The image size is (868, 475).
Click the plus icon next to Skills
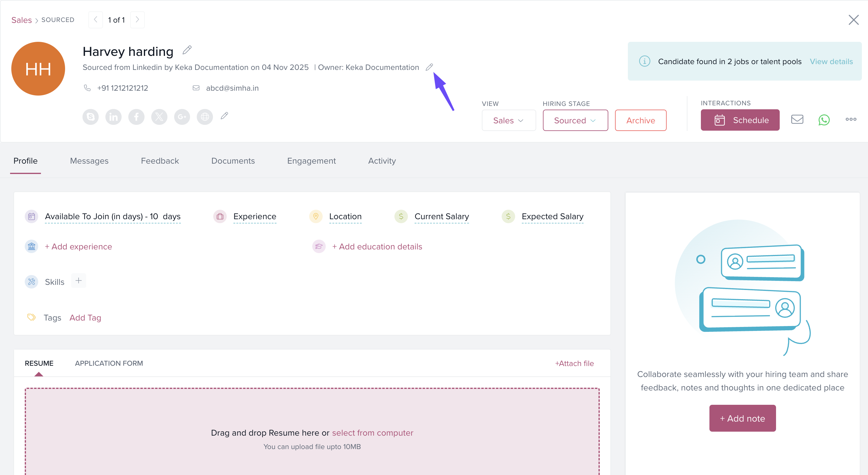click(x=79, y=281)
